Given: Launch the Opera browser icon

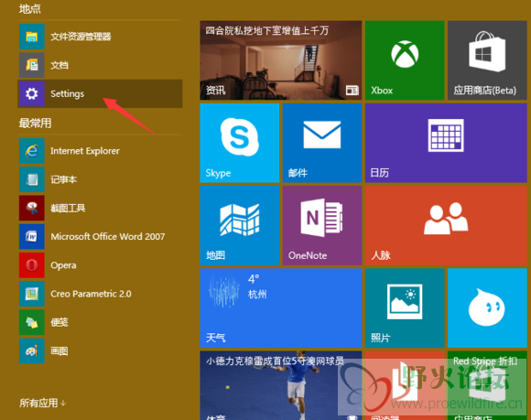Looking at the screenshot, I should (31, 265).
